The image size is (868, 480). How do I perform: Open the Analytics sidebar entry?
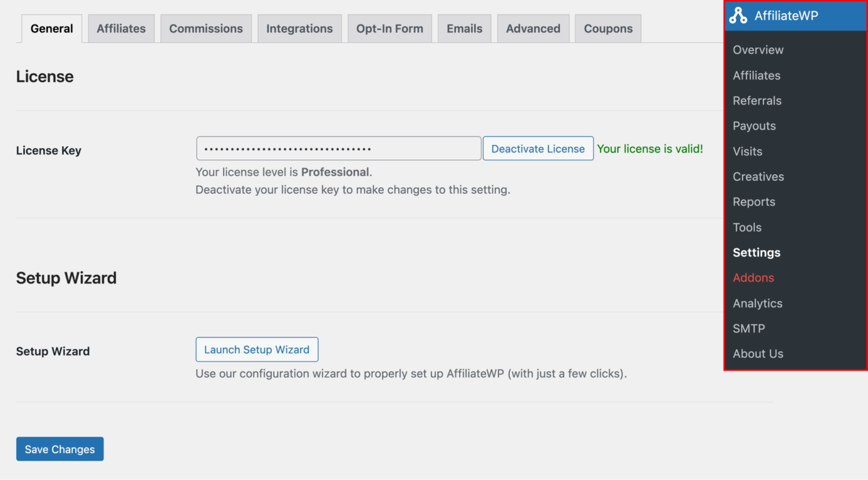point(758,303)
